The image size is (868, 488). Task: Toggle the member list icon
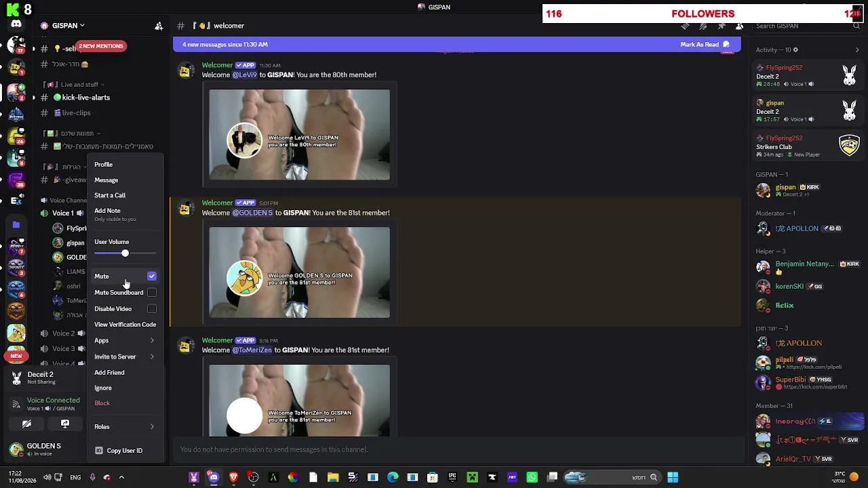(x=740, y=26)
